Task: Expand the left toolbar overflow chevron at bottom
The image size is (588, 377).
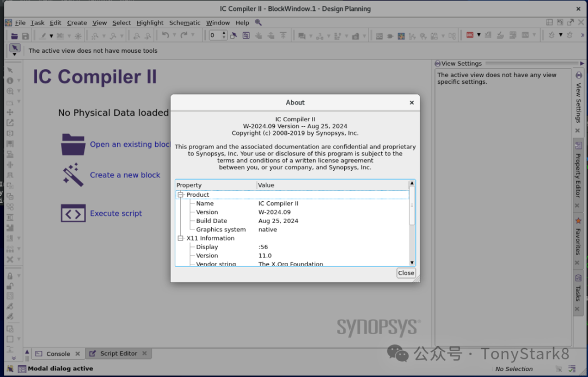Action: tap(14, 359)
